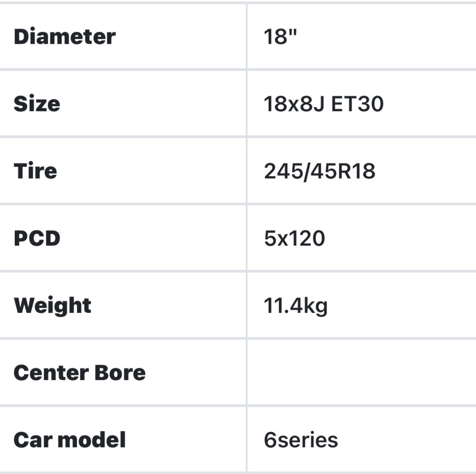The height and width of the screenshot is (474, 476).
Task: Click the Center Bore label
Action: pos(79,373)
